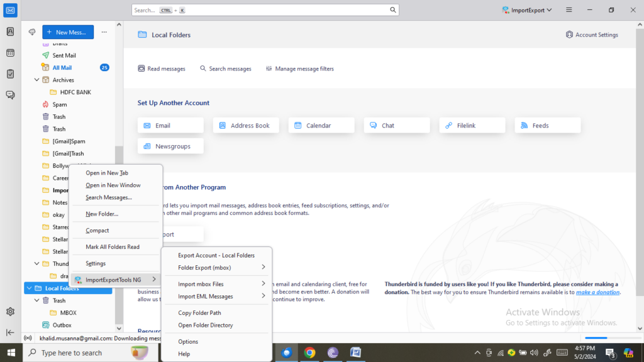Collapse the folder pane using the bottom-left icon
Screen dimensions: 644x362
tap(10, 332)
